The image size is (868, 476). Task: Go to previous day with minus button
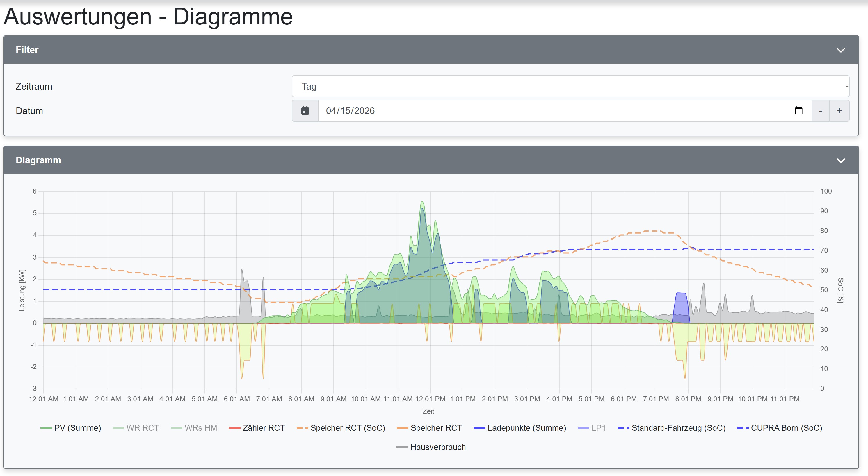click(x=821, y=111)
